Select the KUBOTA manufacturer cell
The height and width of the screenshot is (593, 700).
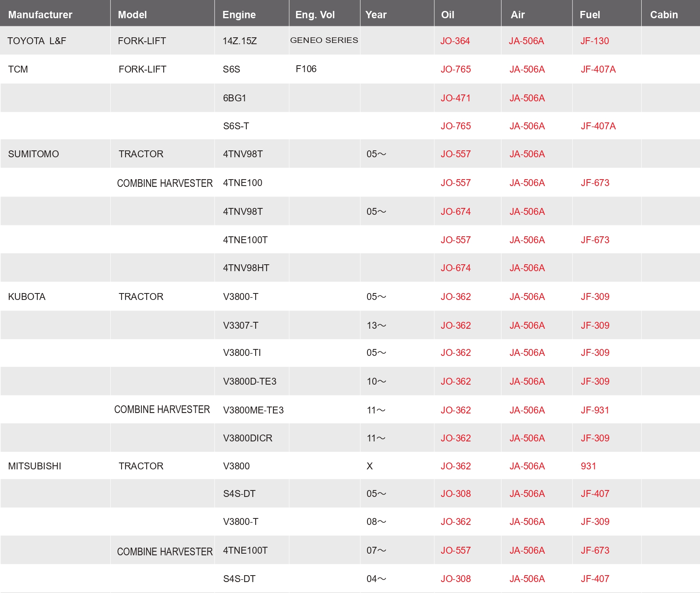(x=27, y=297)
